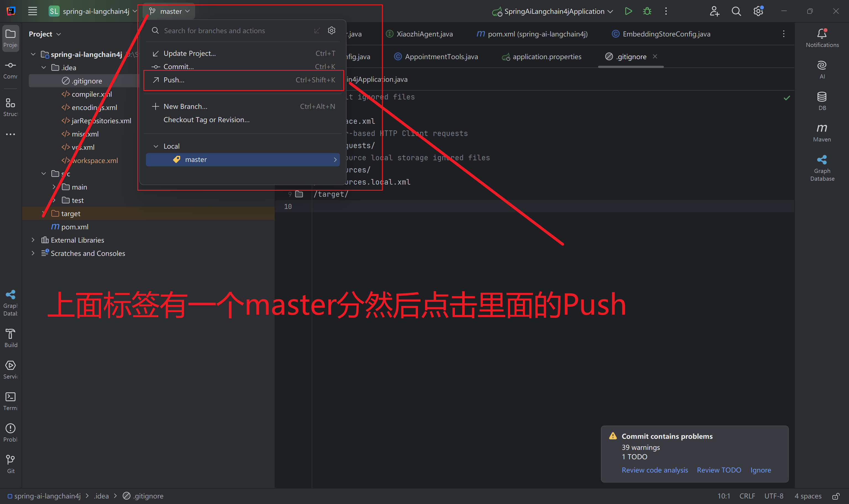Viewport: 849px width, 504px height.
Task: Collapse the .idea folder
Action: (44, 68)
